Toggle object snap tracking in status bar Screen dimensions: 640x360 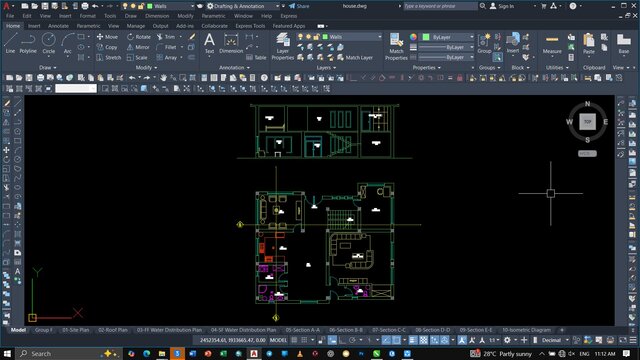(x=386, y=340)
